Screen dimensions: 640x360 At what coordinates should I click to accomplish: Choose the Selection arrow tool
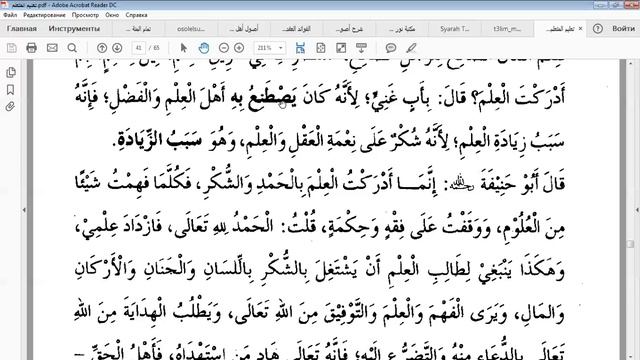(184, 48)
